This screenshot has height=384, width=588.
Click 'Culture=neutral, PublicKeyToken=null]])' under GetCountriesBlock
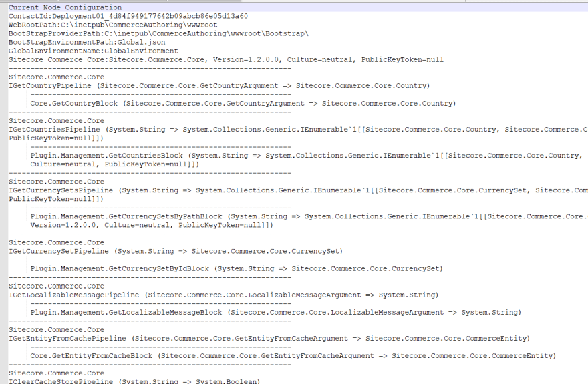[115, 164]
